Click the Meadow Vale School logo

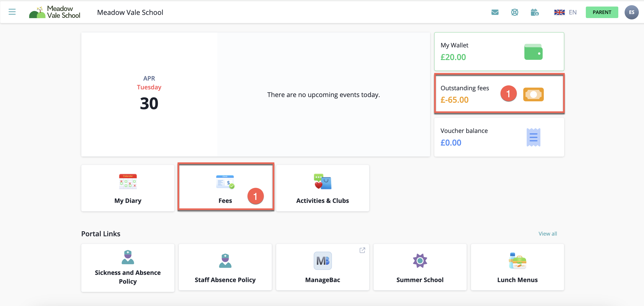click(55, 12)
